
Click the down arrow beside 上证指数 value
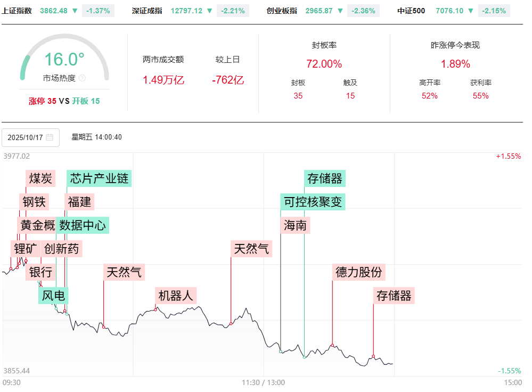[75, 11]
